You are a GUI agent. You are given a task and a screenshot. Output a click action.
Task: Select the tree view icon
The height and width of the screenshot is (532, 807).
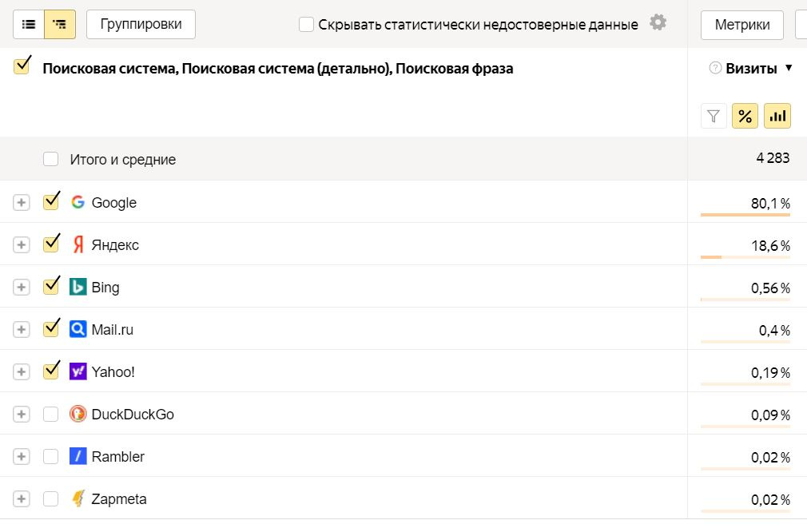coord(60,25)
